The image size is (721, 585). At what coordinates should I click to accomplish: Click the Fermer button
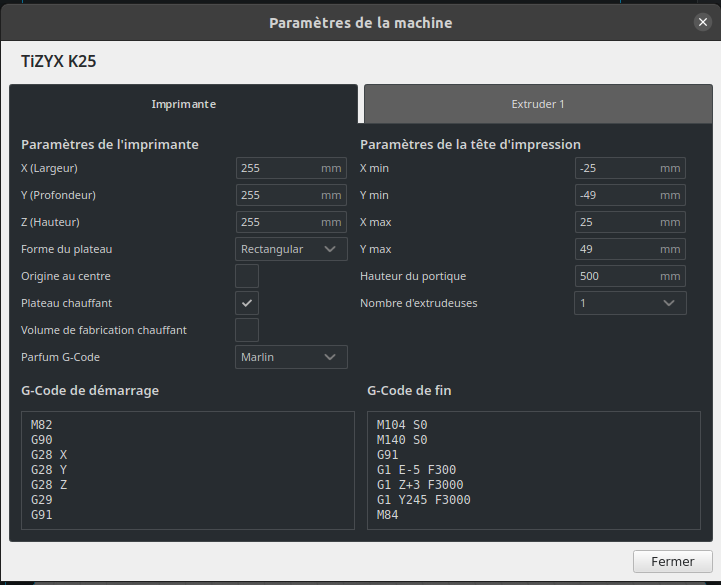(x=672, y=562)
